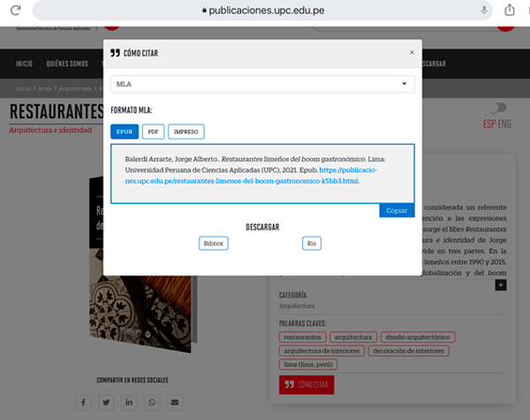Click Artes breadcrumb link
The height and width of the screenshot is (420, 530).
pos(45,88)
